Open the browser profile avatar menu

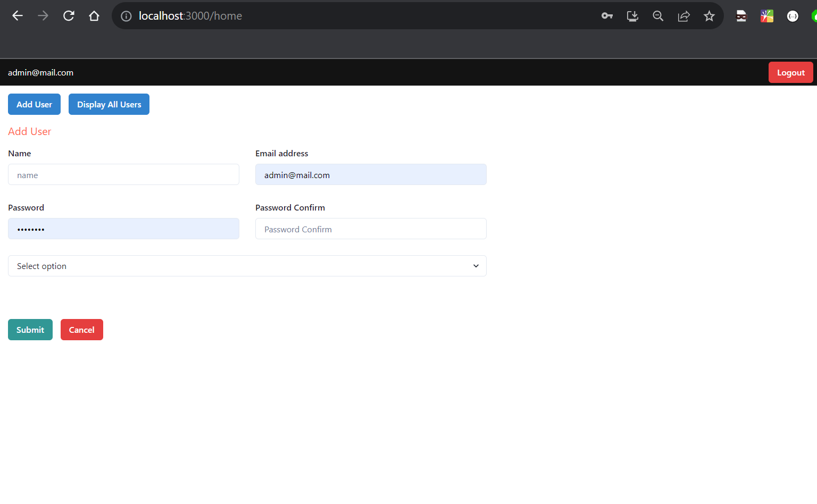pos(814,16)
